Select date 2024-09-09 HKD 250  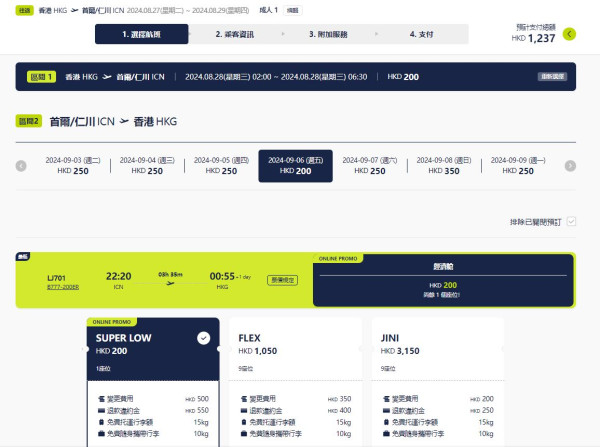[518, 166]
